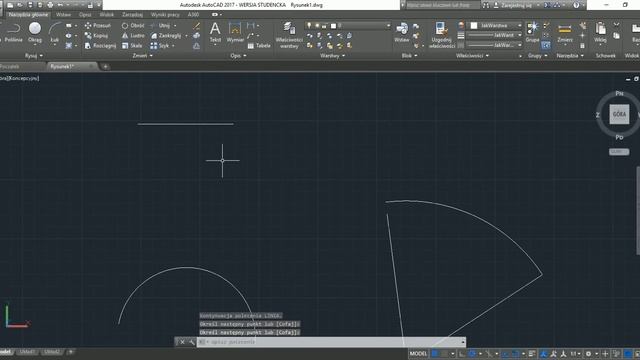Click the white layer color swatch
The image size is (640, 360).
[333, 26]
